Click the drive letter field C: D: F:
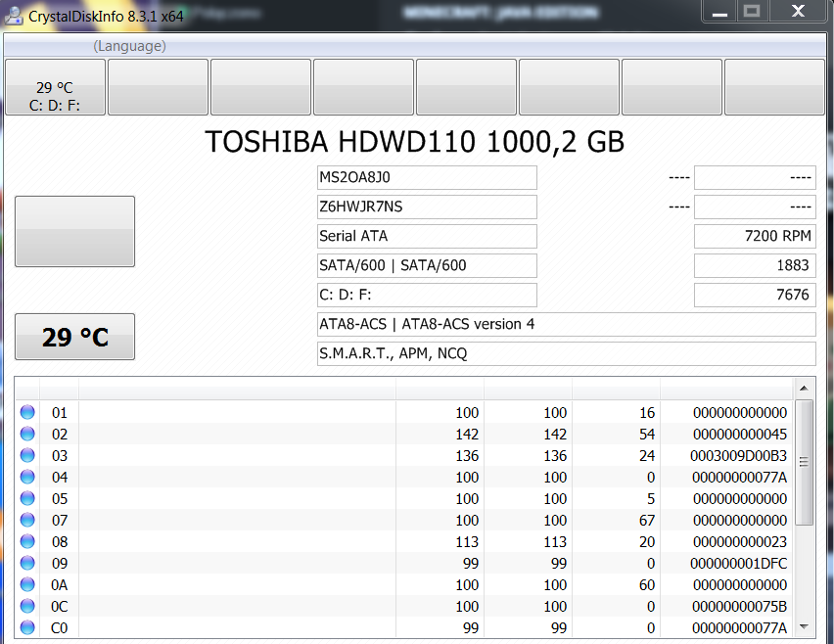Screen dimensions: 834x644 point(427,295)
